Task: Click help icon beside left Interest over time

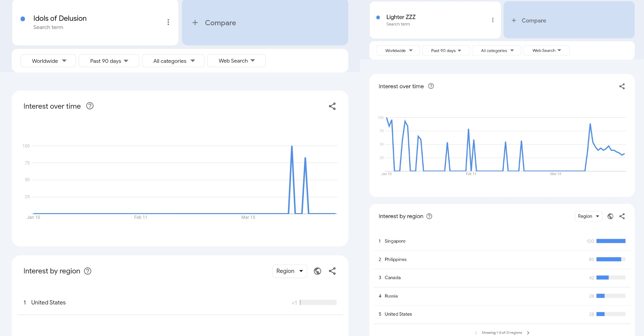Action: click(90, 106)
